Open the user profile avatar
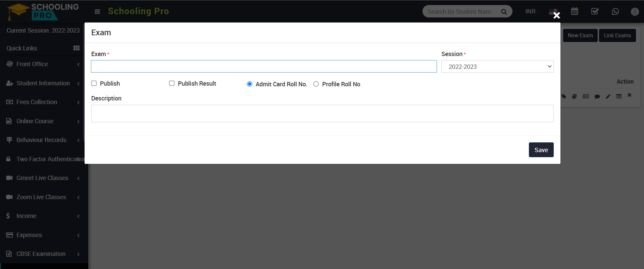The width and height of the screenshot is (644, 269). tap(635, 12)
